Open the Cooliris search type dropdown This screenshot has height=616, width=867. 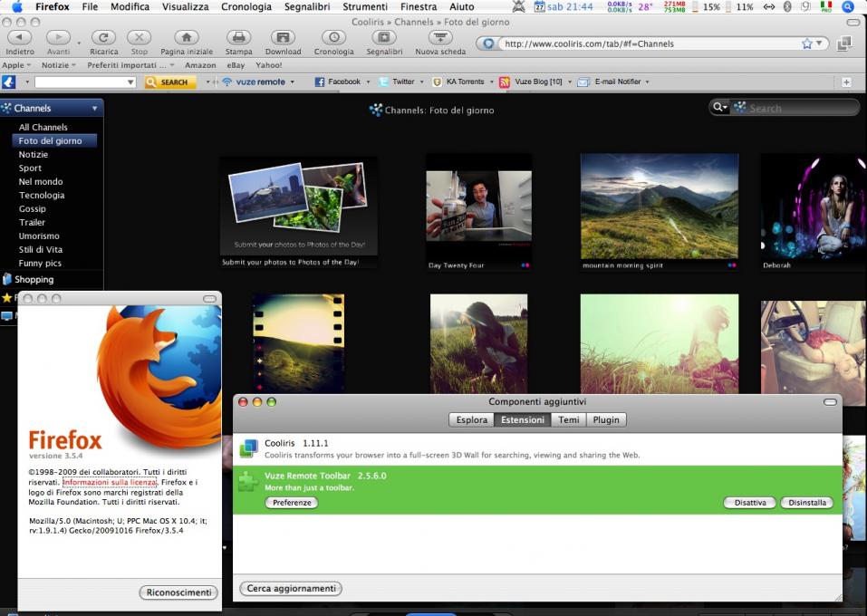point(720,107)
